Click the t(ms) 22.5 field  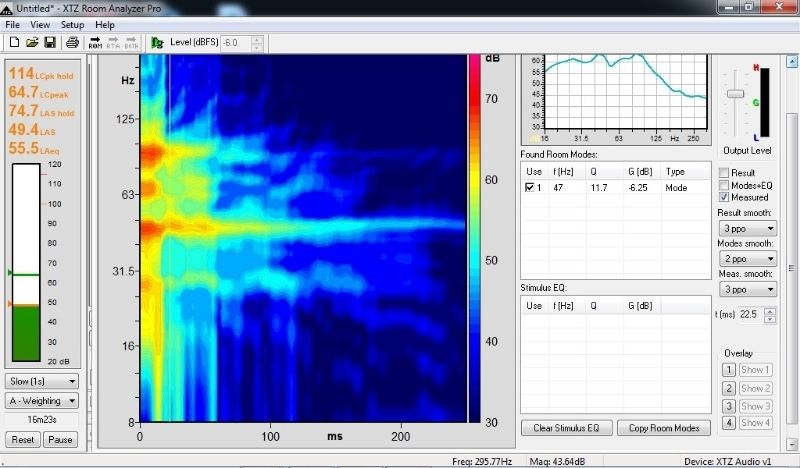(750, 314)
